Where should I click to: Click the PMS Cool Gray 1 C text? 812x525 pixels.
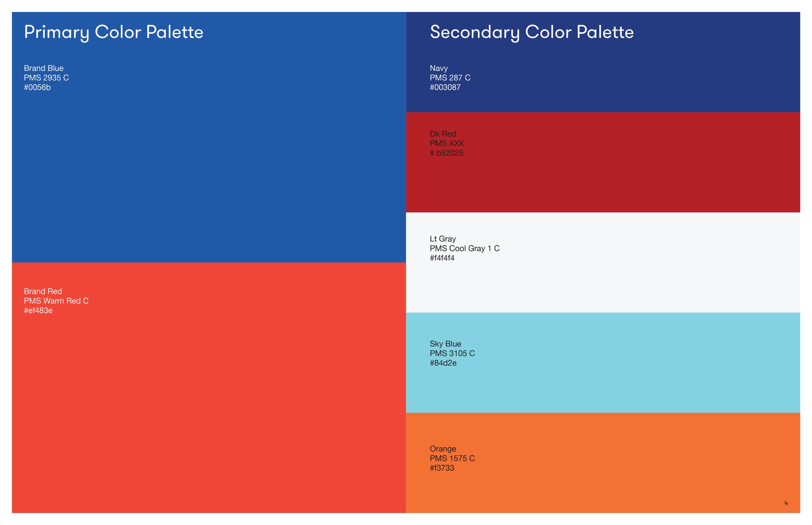click(465, 249)
